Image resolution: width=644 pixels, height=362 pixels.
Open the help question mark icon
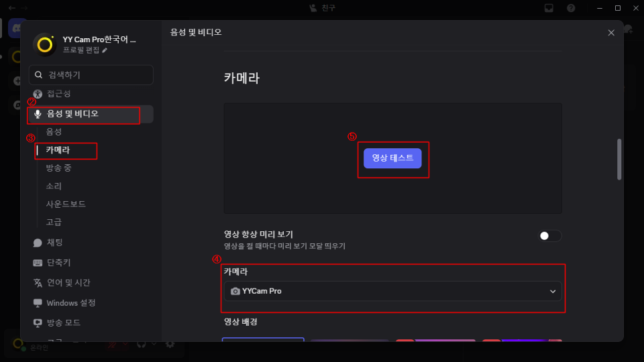[x=571, y=8]
